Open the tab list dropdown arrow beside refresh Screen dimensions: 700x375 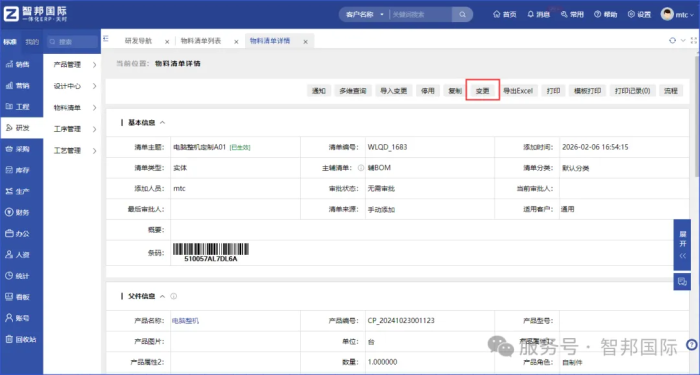tap(683, 41)
